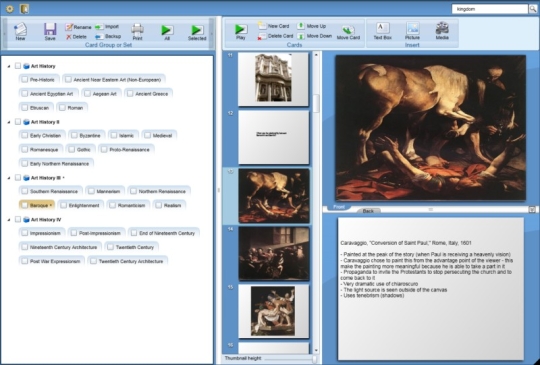
Task: Check the Gothic set checkbox
Action: point(72,149)
